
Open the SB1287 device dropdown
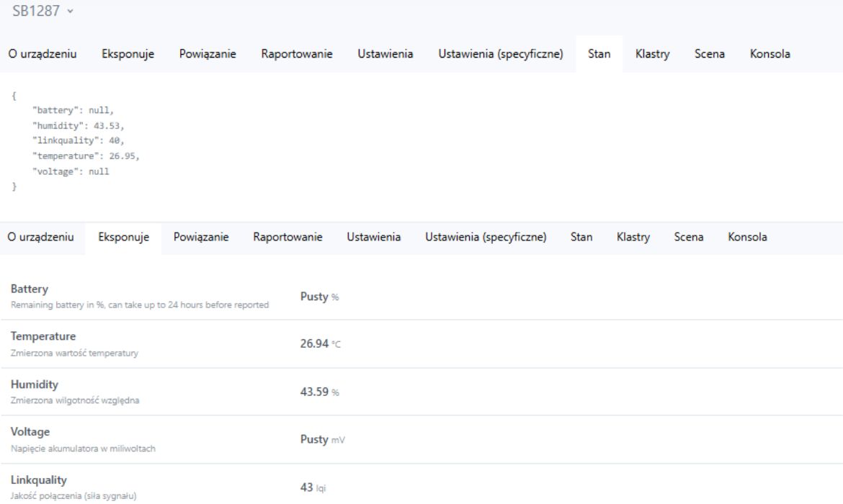pos(43,12)
